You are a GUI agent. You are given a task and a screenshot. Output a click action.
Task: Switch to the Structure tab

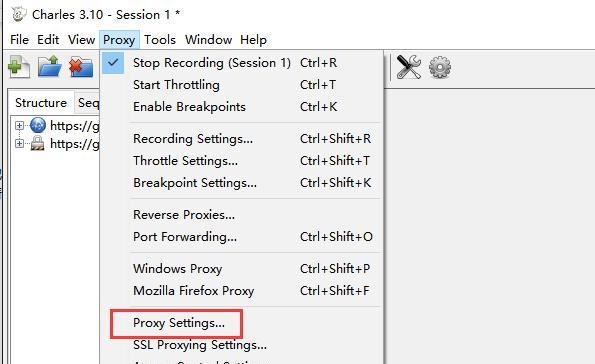41,102
